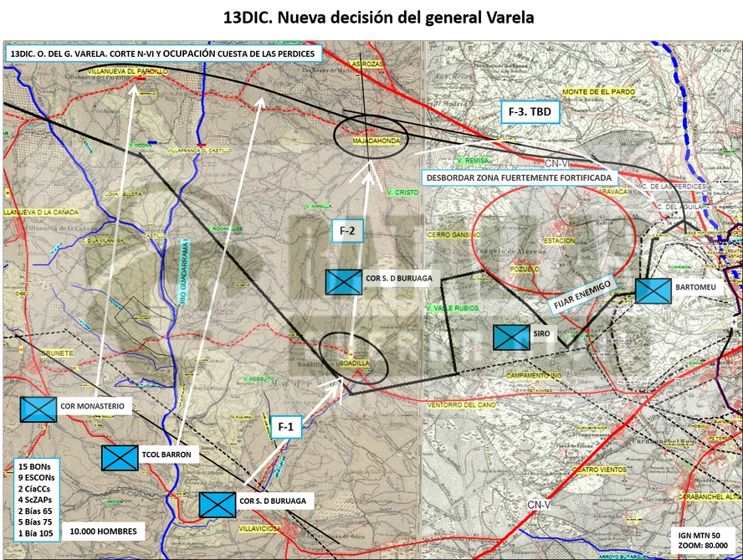Click the COR MONASTERIO infantry unit symbol
The width and height of the screenshot is (743, 560).
coord(38,409)
